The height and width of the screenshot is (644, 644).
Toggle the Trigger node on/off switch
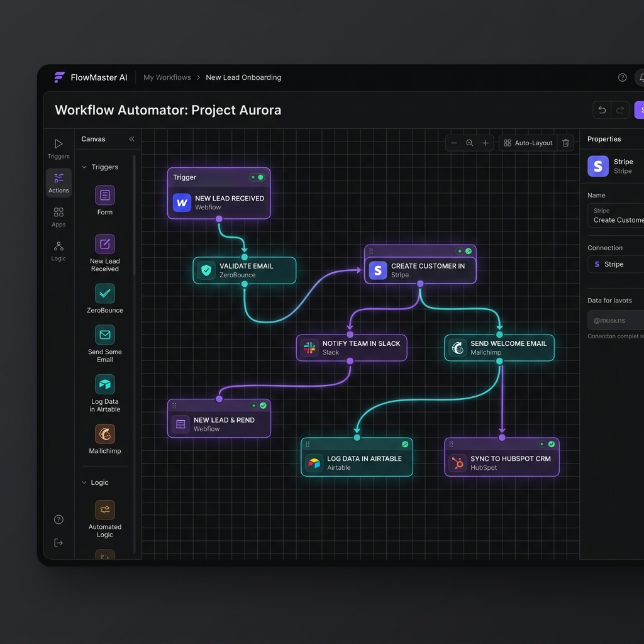[257, 177]
